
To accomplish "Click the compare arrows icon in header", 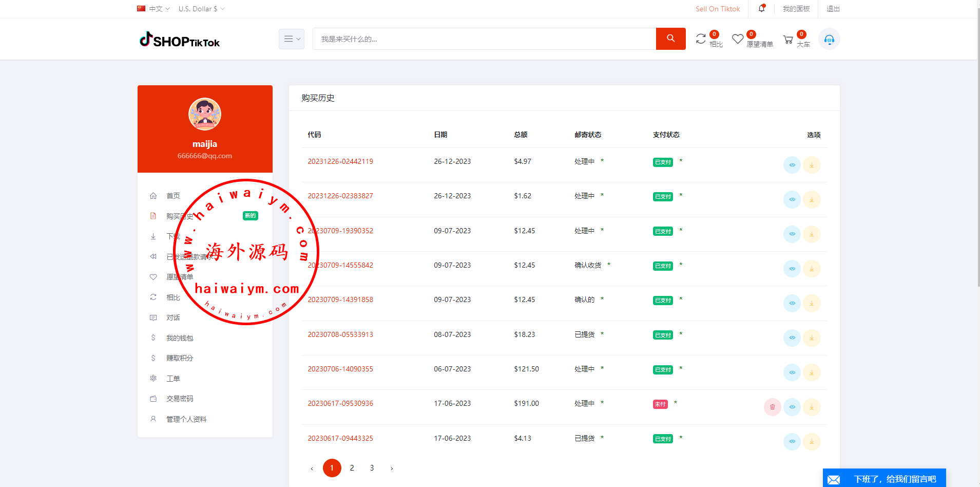I will (701, 39).
